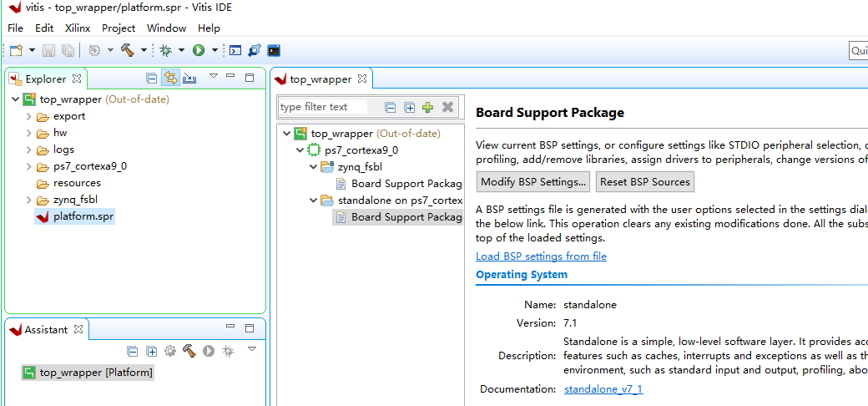868x406 pixels.
Task: Open dropdown next to build configuration icon
Action: [x=109, y=50]
